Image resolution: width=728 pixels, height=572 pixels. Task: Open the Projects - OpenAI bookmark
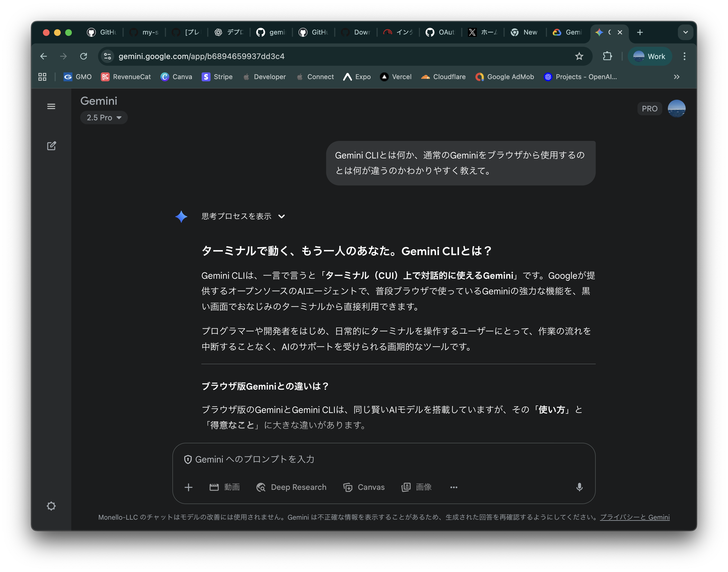pos(580,77)
